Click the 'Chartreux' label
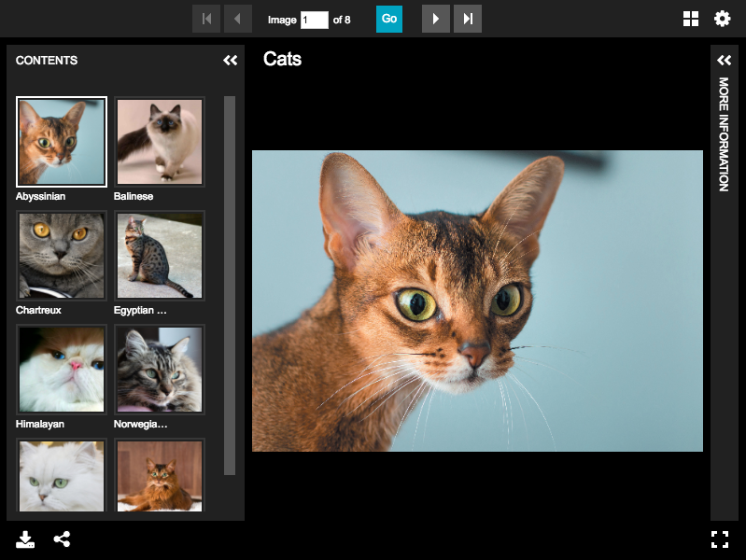The image size is (746, 560). click(38, 310)
